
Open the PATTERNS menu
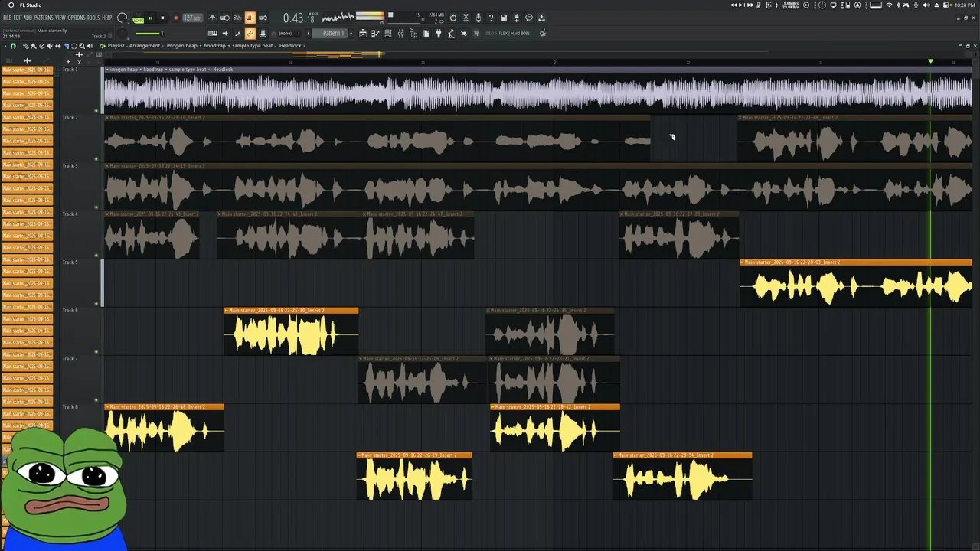[x=44, y=18]
